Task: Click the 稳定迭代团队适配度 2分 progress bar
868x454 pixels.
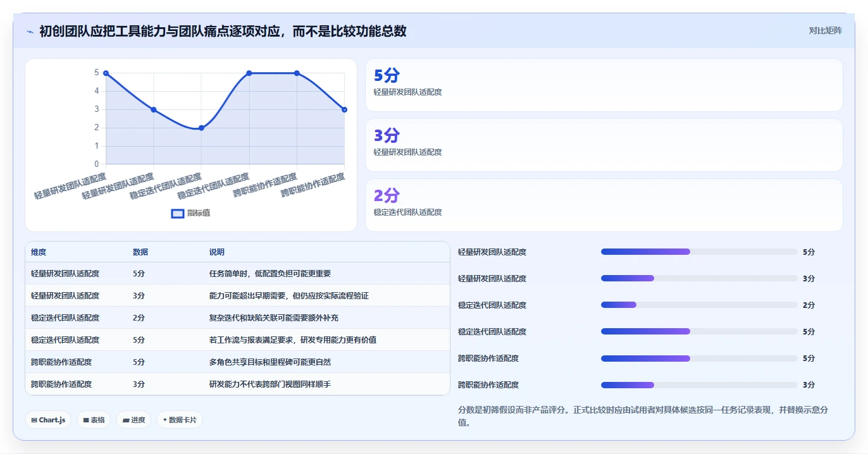Action: (699, 305)
